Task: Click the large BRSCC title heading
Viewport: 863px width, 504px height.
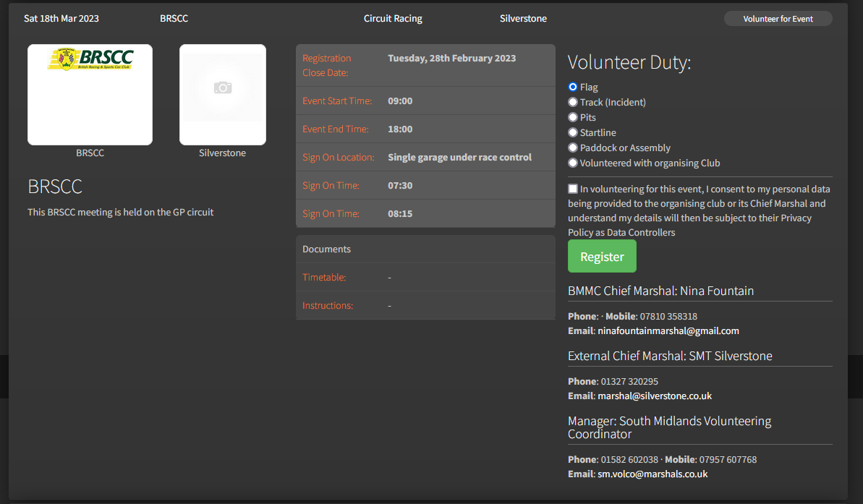Action: [55, 187]
